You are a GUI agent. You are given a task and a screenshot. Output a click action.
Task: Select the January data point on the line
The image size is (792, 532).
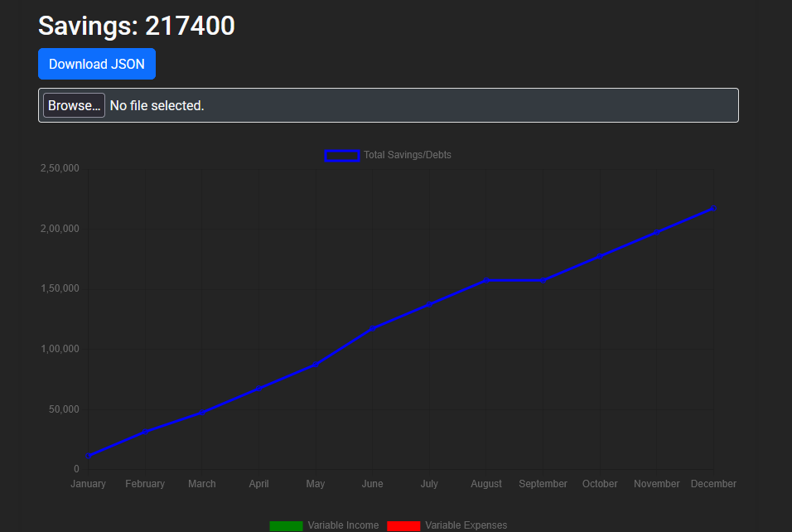click(89, 456)
